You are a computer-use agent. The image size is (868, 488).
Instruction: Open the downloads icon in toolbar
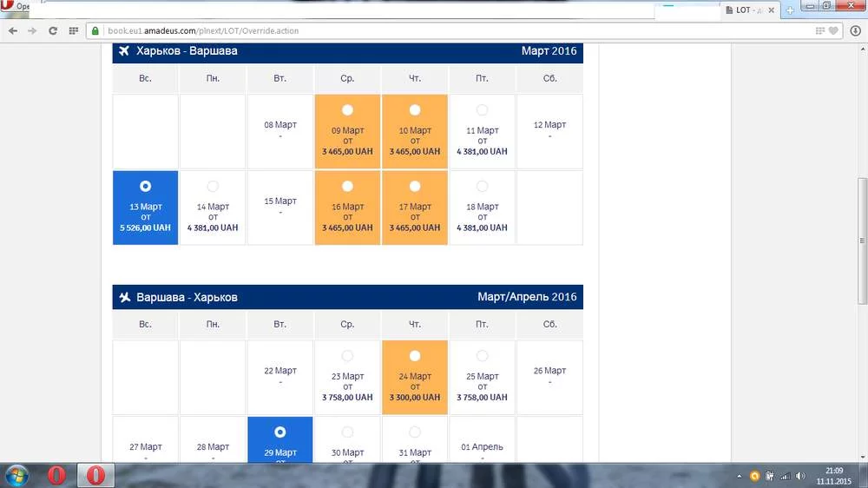click(855, 31)
